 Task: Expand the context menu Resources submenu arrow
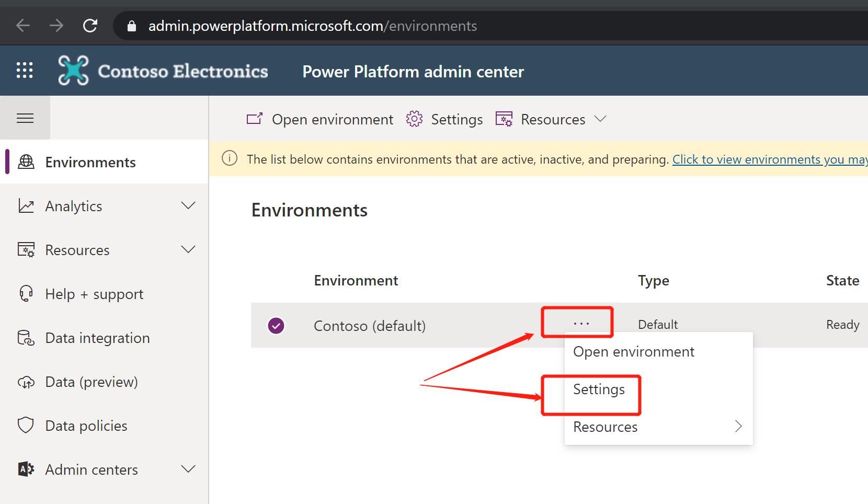pos(738,426)
